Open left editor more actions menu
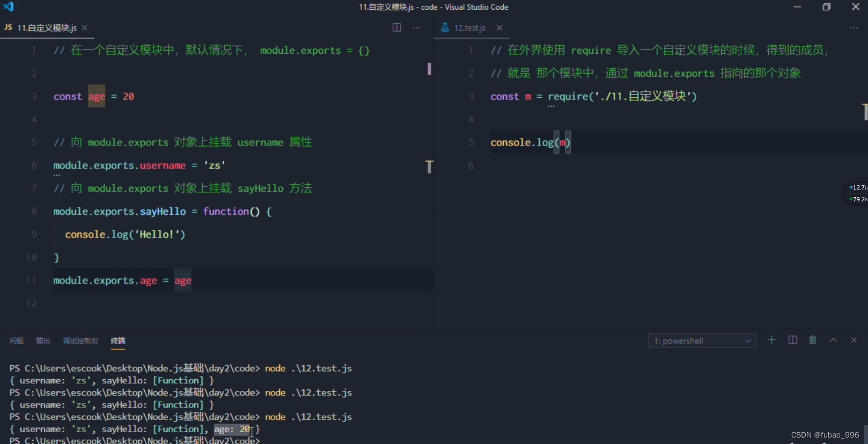Image resolution: width=868 pixels, height=444 pixels. pos(417,27)
